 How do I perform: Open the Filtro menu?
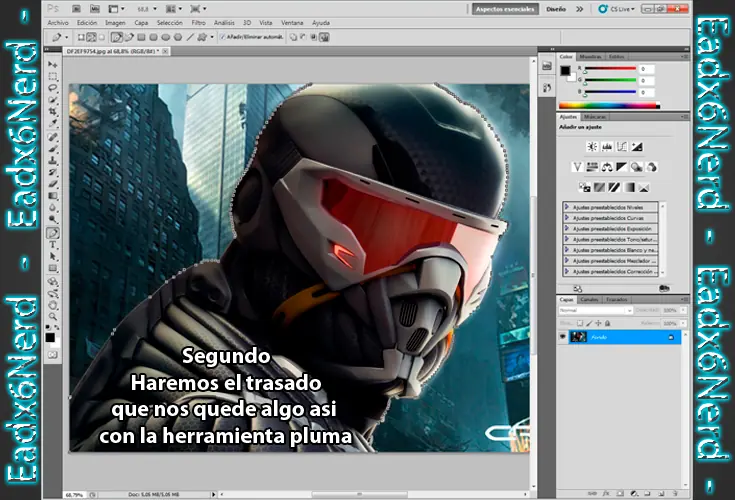(x=198, y=22)
